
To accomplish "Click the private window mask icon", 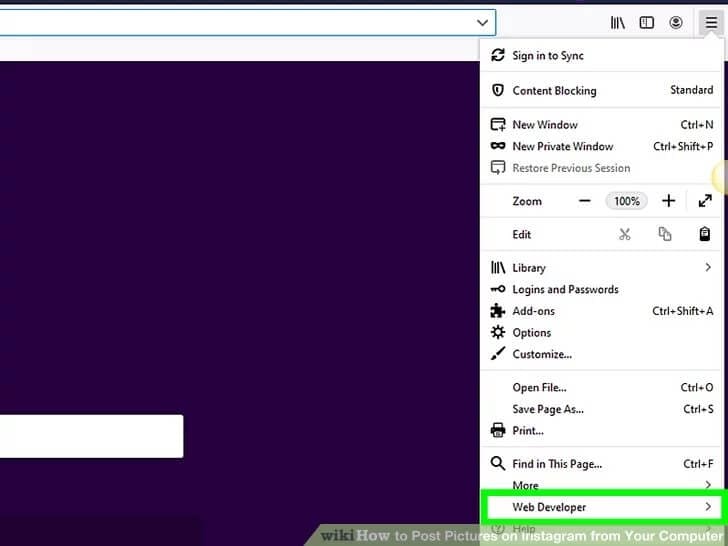I will 498,146.
